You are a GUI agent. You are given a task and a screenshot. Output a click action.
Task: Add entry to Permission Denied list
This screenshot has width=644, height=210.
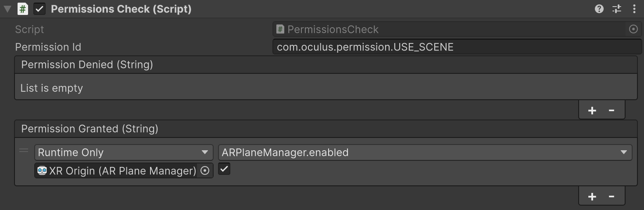[x=592, y=110]
